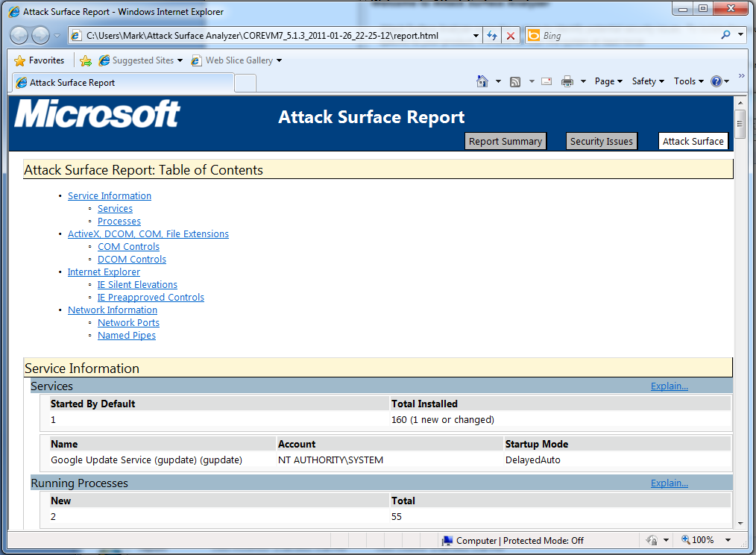This screenshot has width=756, height=555.
Task: Switch to the Report Summary tab
Action: coord(505,142)
